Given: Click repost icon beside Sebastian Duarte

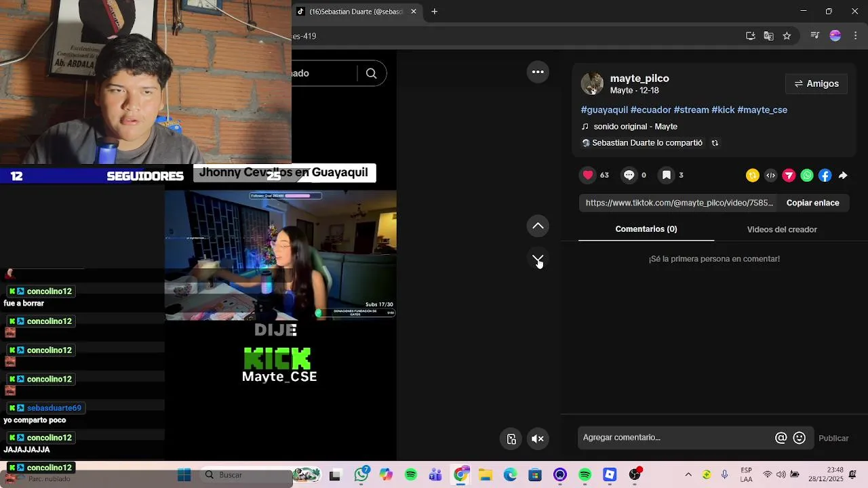Looking at the screenshot, I should (715, 143).
